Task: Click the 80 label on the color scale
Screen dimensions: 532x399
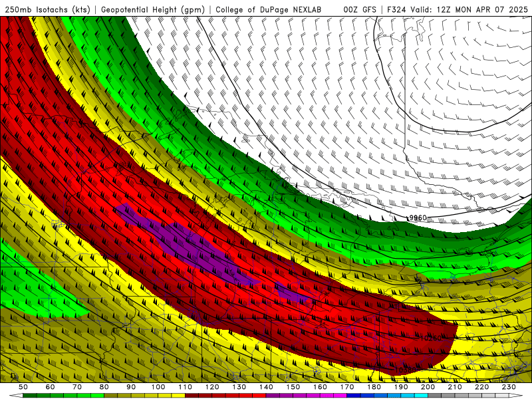Action: (104, 387)
